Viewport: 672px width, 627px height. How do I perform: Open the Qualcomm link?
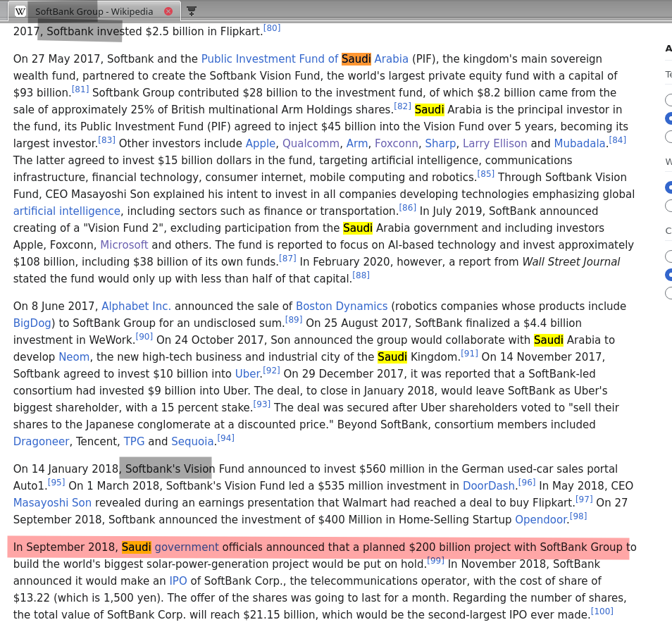311,144
